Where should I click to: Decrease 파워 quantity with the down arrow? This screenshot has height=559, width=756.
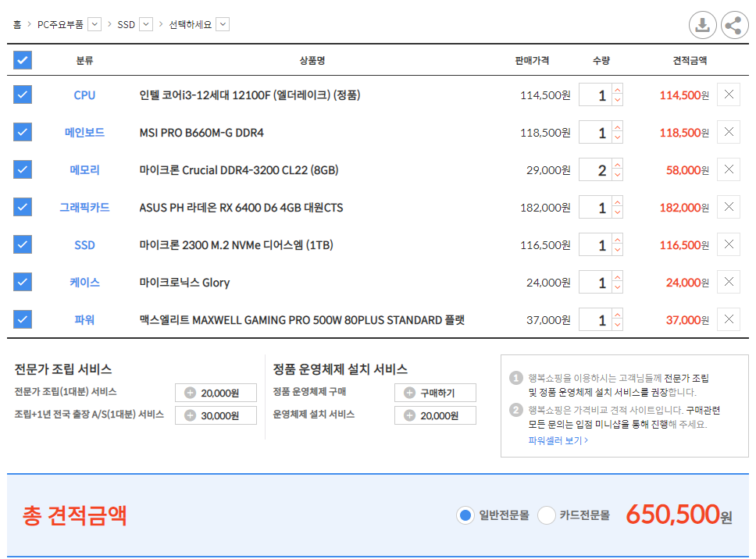tap(618, 326)
